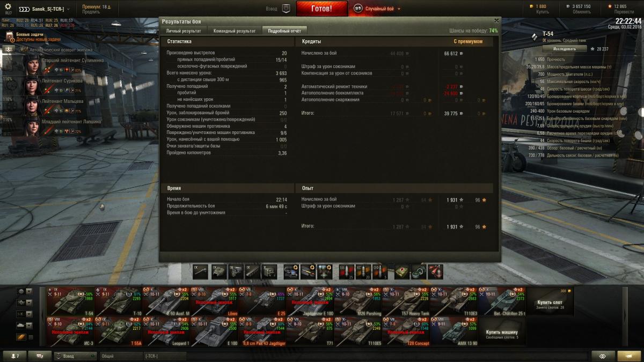644x362 pixels.
Task: Open the notifications center icon
Action: pyautogui.click(x=629, y=356)
